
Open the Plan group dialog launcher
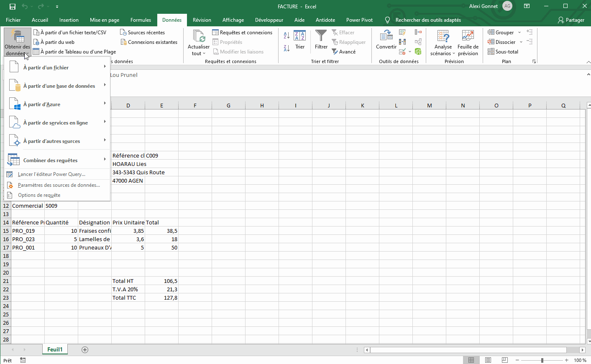tap(534, 61)
